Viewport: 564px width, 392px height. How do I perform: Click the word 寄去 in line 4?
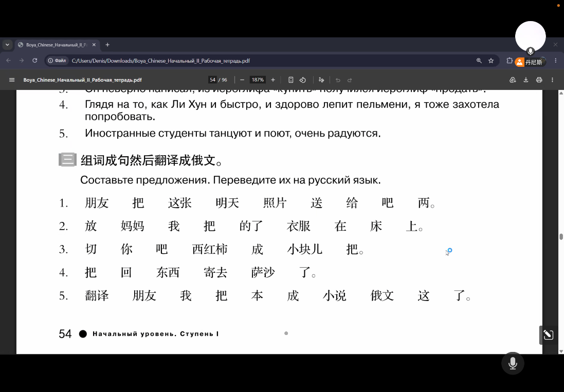[215, 272]
